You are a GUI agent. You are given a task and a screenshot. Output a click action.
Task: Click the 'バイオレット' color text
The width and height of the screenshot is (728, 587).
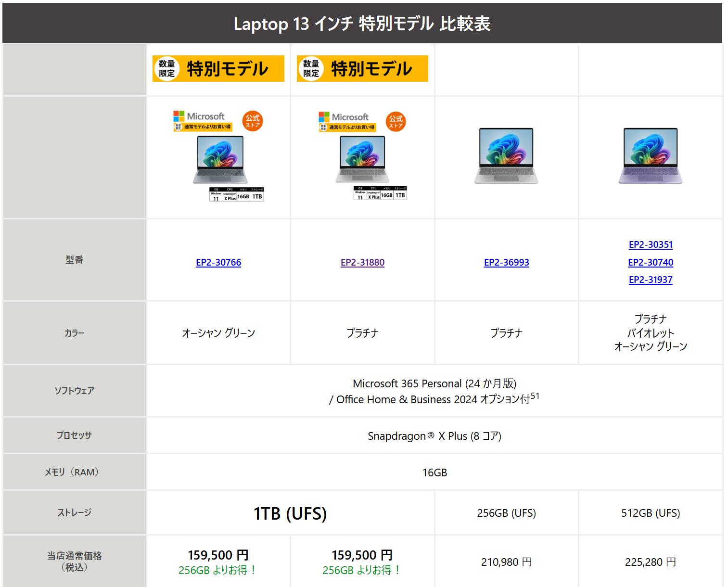(x=651, y=333)
